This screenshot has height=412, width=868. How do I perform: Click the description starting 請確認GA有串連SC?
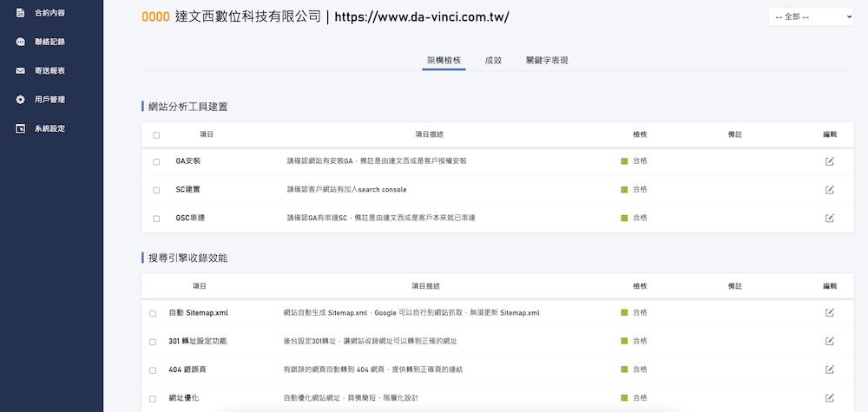point(381,218)
